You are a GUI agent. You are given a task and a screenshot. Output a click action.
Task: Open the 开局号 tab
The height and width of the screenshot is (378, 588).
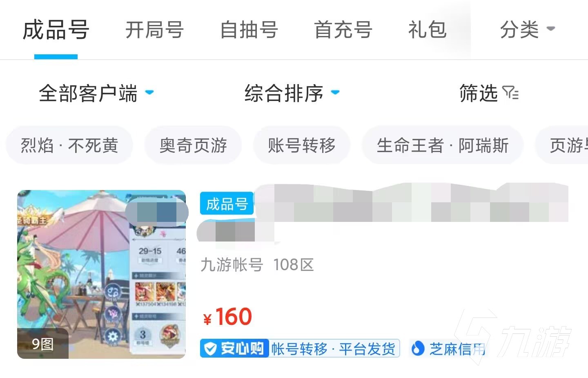(x=154, y=30)
